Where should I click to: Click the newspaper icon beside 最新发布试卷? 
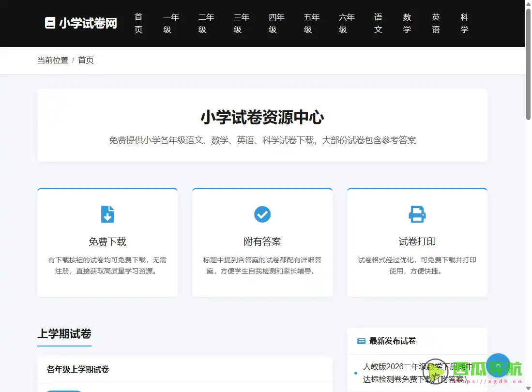point(360,341)
